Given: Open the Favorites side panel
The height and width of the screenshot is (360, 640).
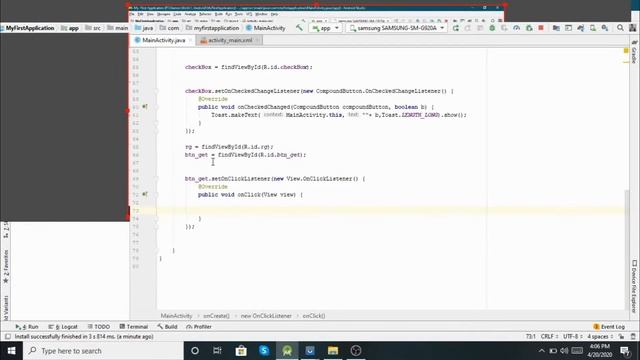Looking at the screenshot, I should click(x=6, y=267).
